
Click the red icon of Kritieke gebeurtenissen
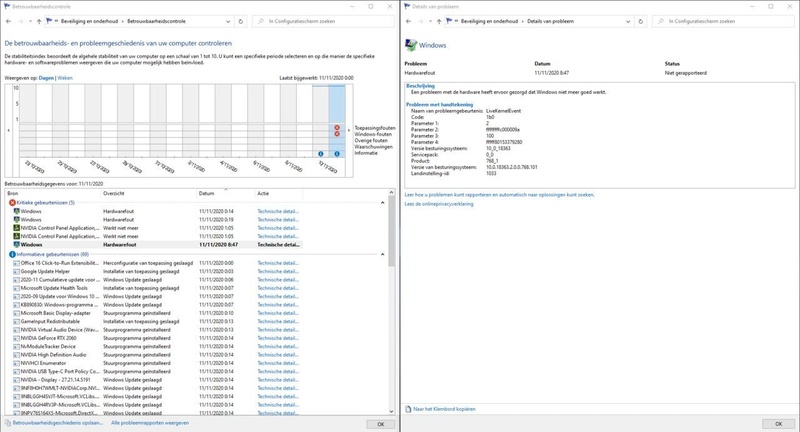(x=12, y=202)
